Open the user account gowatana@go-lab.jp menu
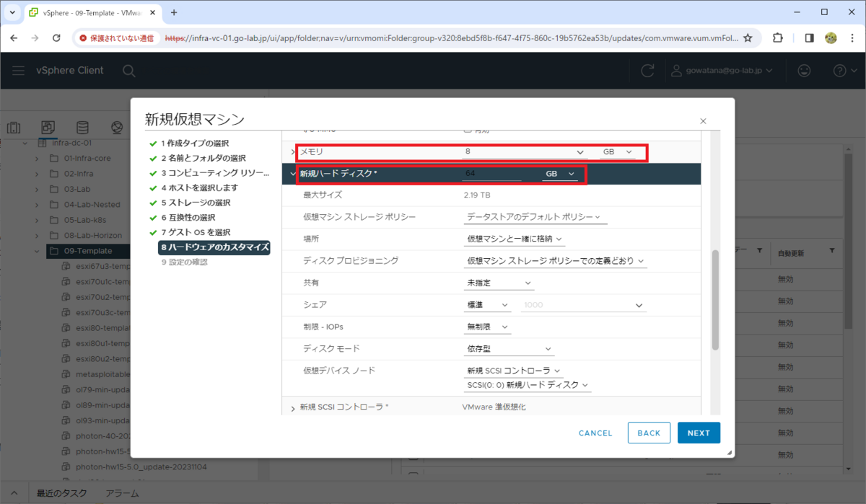The image size is (866, 504). [x=722, y=71]
